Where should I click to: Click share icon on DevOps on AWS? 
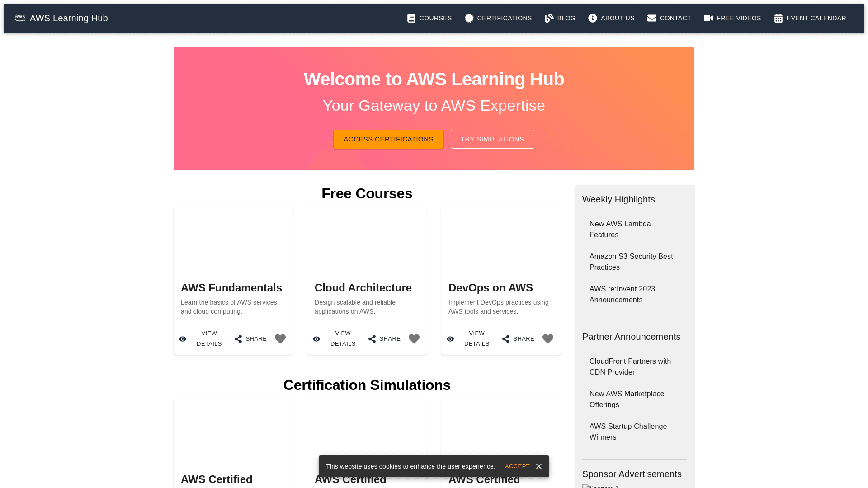click(x=506, y=339)
